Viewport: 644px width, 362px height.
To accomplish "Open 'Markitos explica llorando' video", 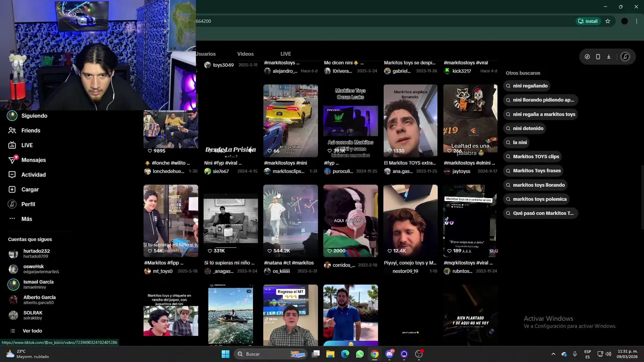I will click(x=410, y=121).
